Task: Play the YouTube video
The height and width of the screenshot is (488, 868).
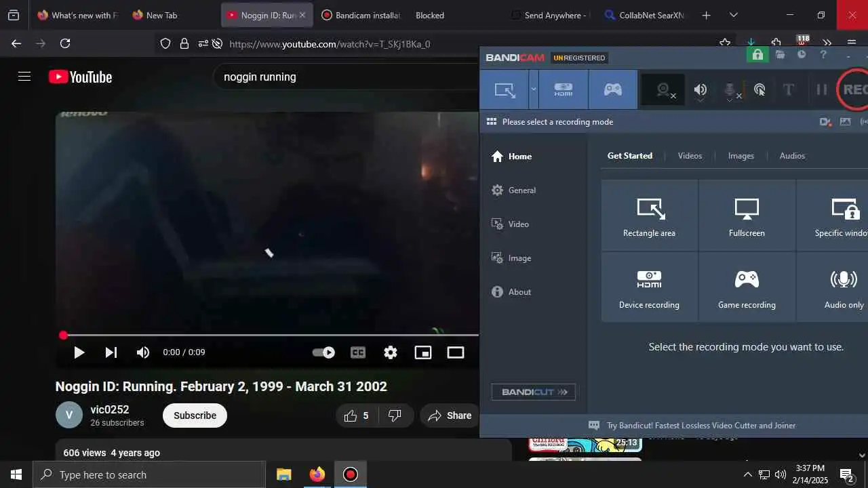Action: 79,352
